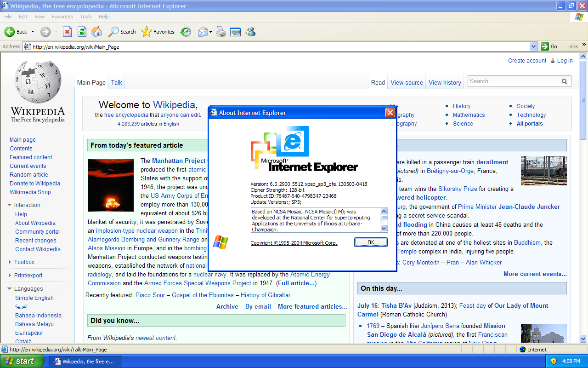Viewport: 588px width, 368px height.
Task: Click the credits box scroll up arrow
Action: [x=384, y=211]
